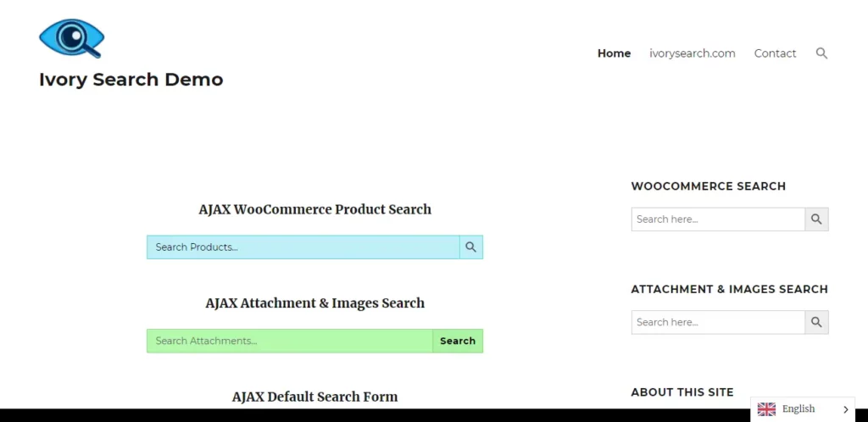Screen dimensions: 868x422
Task: Click the AJAX WooCommerce Product Search heading
Action: pyautogui.click(x=314, y=209)
